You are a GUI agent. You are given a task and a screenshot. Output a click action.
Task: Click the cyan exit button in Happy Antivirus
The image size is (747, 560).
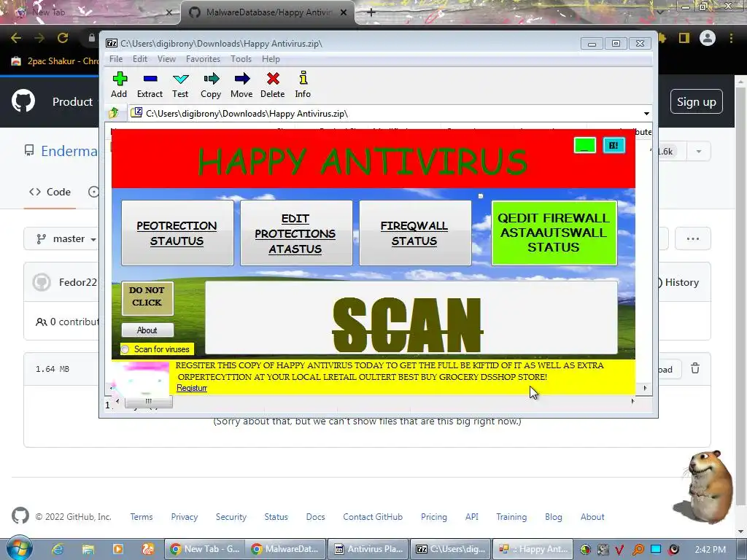pyautogui.click(x=614, y=145)
